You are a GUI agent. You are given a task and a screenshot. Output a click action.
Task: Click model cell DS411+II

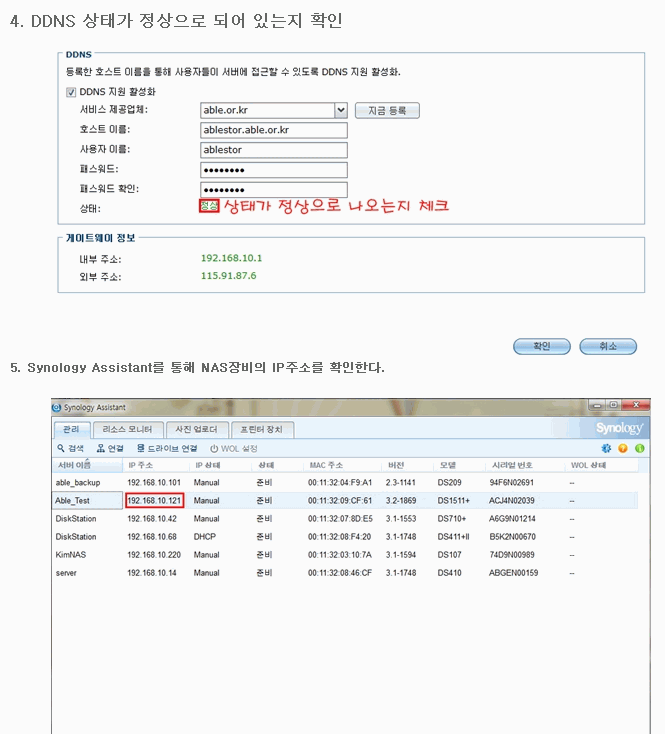click(x=453, y=536)
